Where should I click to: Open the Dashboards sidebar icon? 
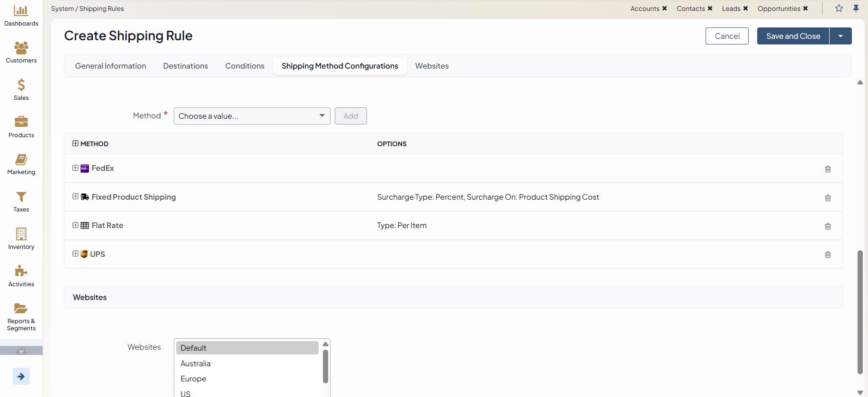pyautogui.click(x=21, y=11)
